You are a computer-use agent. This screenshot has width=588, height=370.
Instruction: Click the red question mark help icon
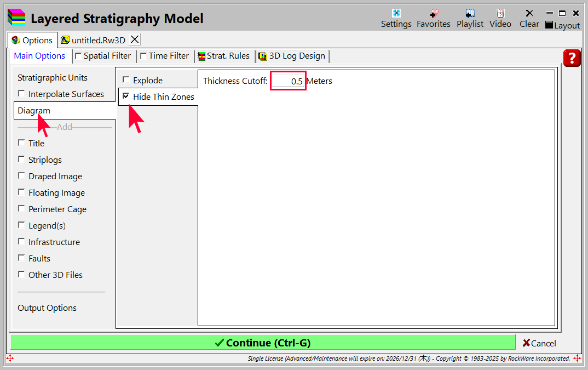(x=572, y=58)
